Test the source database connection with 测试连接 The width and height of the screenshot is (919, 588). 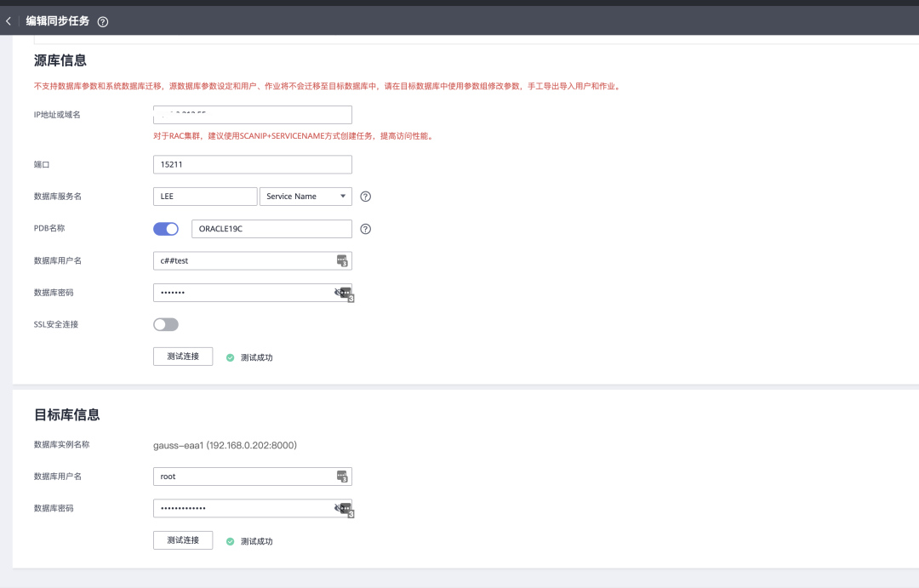click(183, 357)
